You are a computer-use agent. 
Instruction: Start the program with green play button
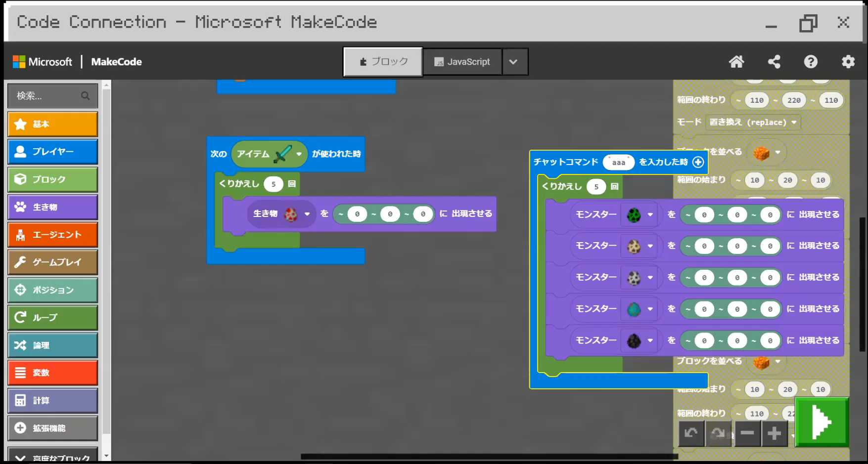[x=822, y=422]
